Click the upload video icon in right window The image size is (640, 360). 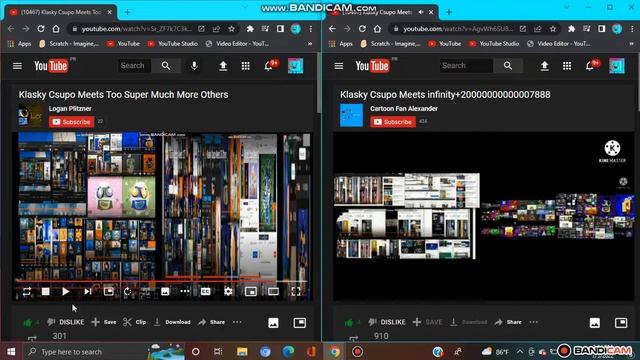click(544, 66)
